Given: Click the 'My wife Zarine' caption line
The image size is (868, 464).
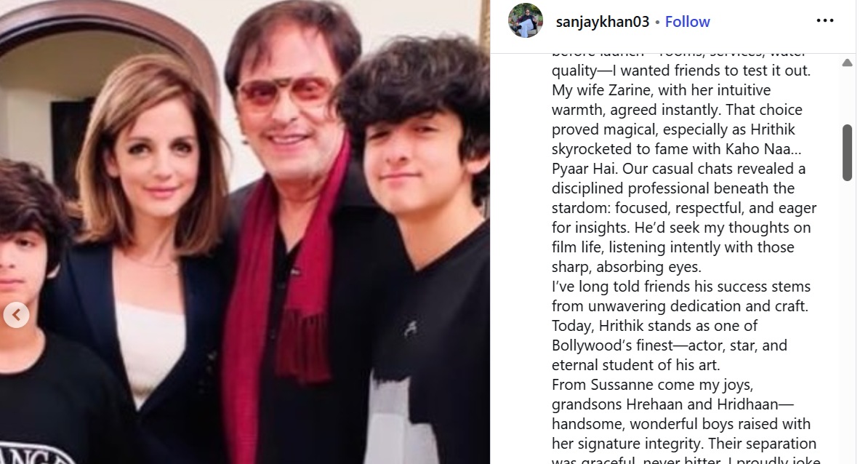Looking at the screenshot, I should point(661,90).
